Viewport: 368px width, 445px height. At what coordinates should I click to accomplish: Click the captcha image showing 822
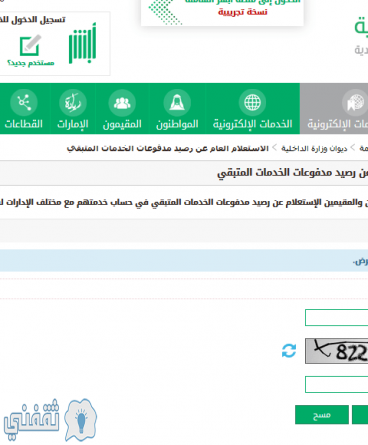click(336, 351)
